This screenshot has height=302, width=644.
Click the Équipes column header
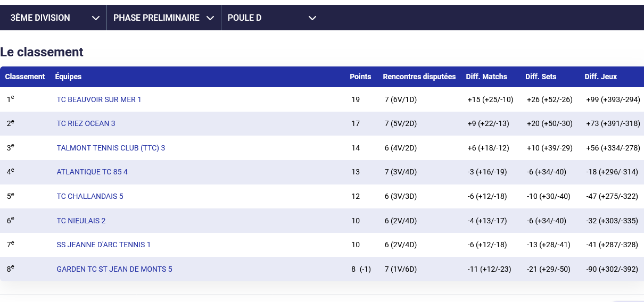pos(68,77)
